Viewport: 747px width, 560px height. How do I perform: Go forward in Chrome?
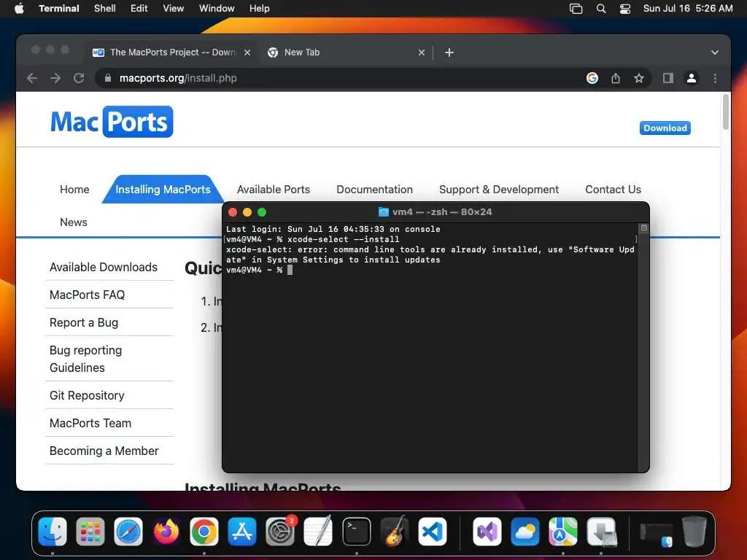coord(55,78)
